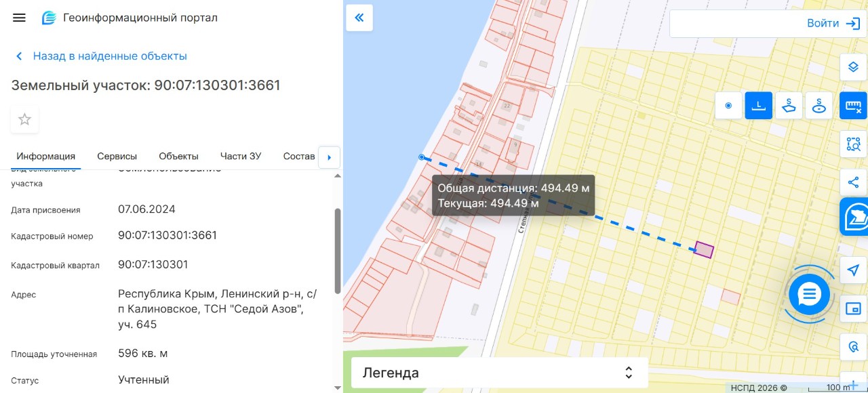Select the polygon area measuring tool
This screenshot has width=868, height=393.
[789, 106]
